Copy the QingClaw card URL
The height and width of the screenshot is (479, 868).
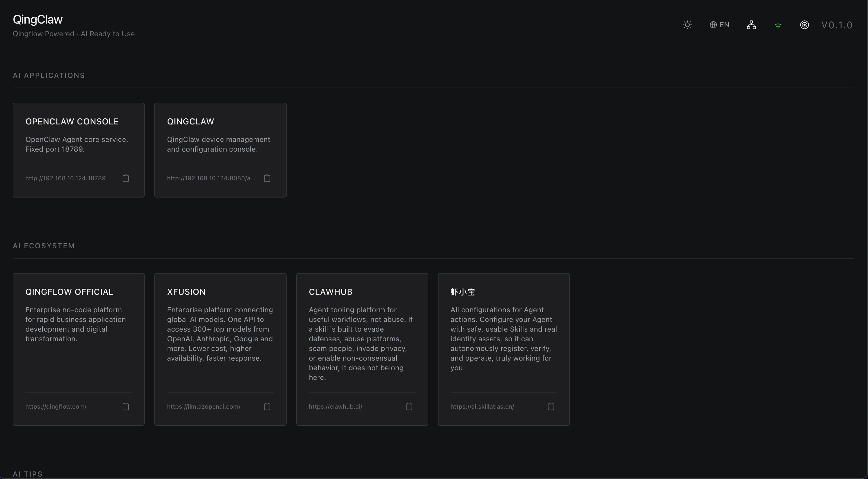tap(267, 178)
